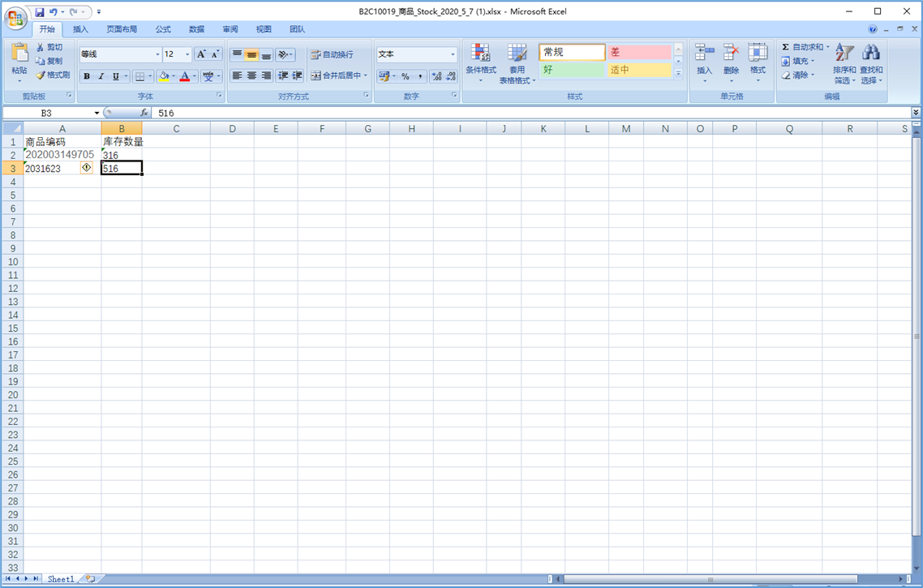Switch to the 页面布局 Page Layout tab
The height and width of the screenshot is (588, 923).
122,29
